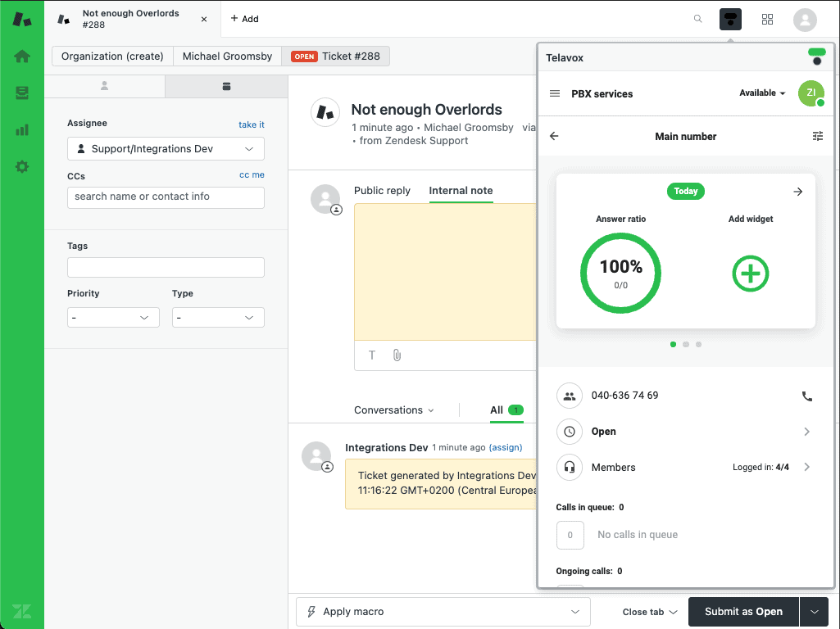Expand Conversations filter dropdown

(393, 410)
